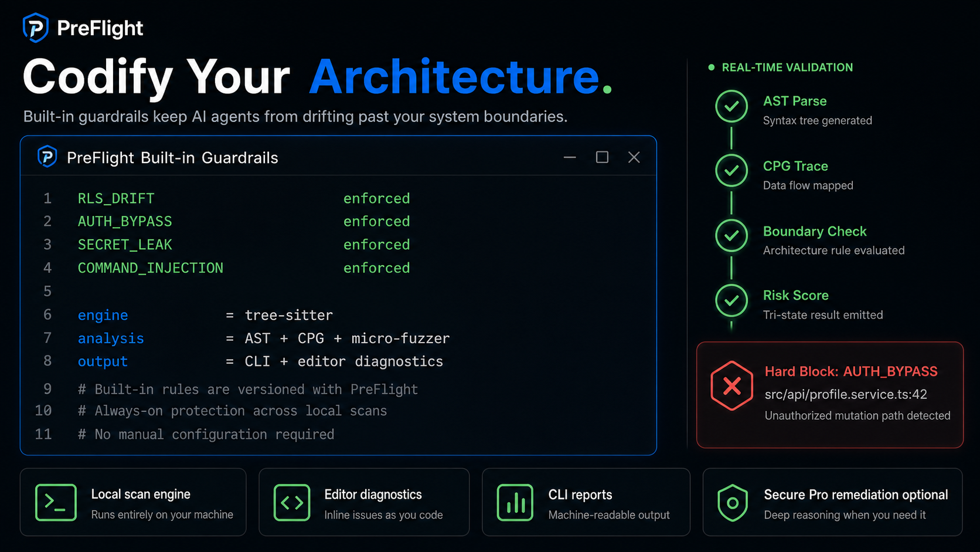Click the Risk Score checkmark circle
The width and height of the screenshot is (980, 552).
click(x=731, y=300)
